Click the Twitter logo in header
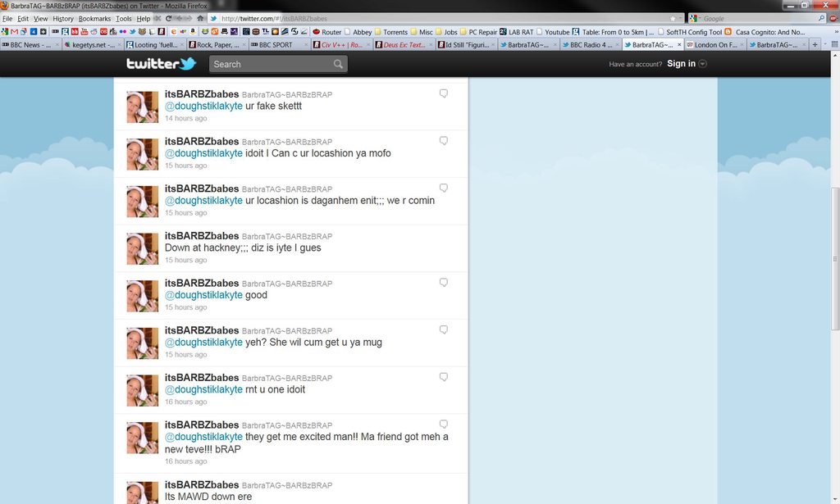This screenshot has height=504, width=840. coord(161,64)
